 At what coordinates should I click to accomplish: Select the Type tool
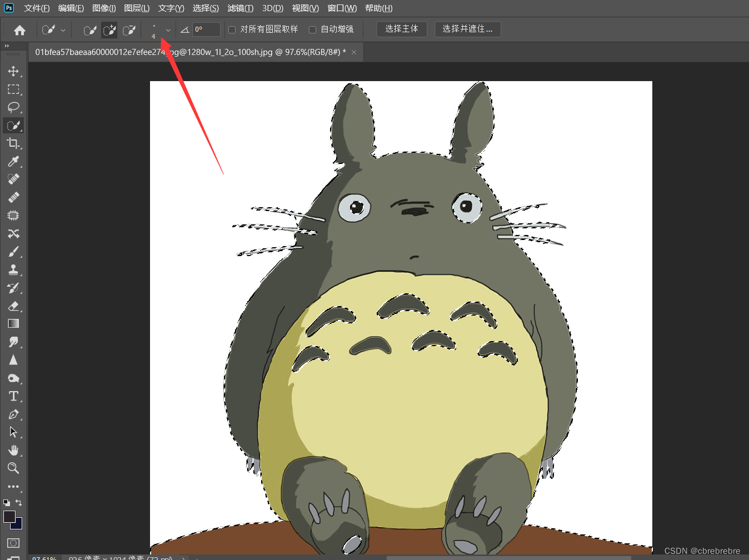(13, 396)
